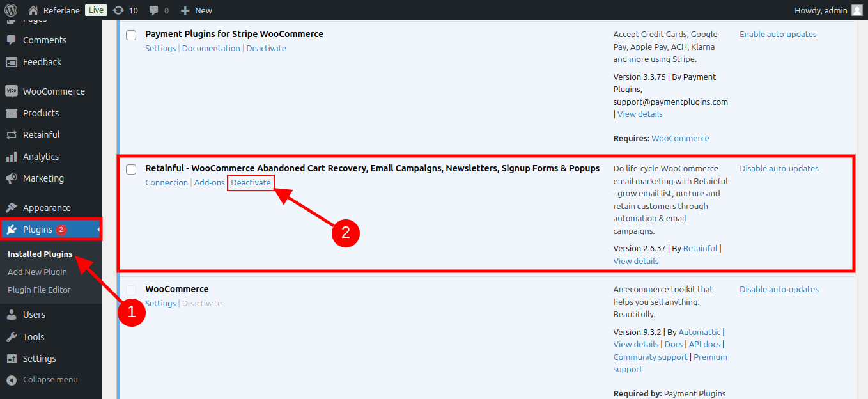Click the Collapse menu icon
This screenshot has height=399, width=868.
coord(12,380)
